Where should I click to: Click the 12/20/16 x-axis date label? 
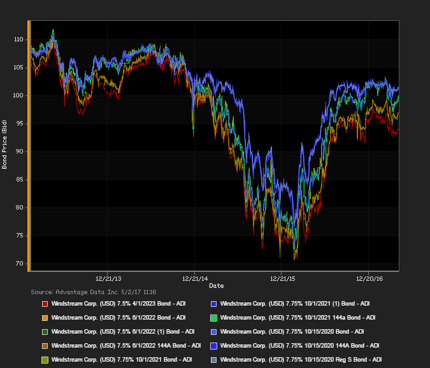click(x=369, y=279)
